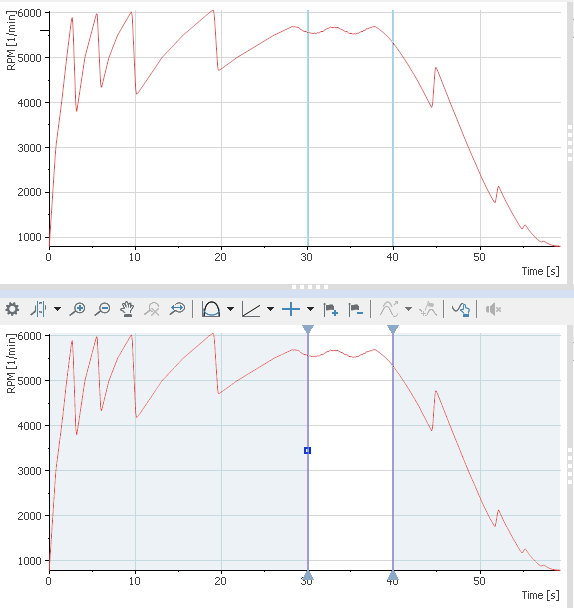This screenshot has height=608, width=574.
Task: Click the horizontal zoom fit magnifier
Action: [x=177, y=309]
